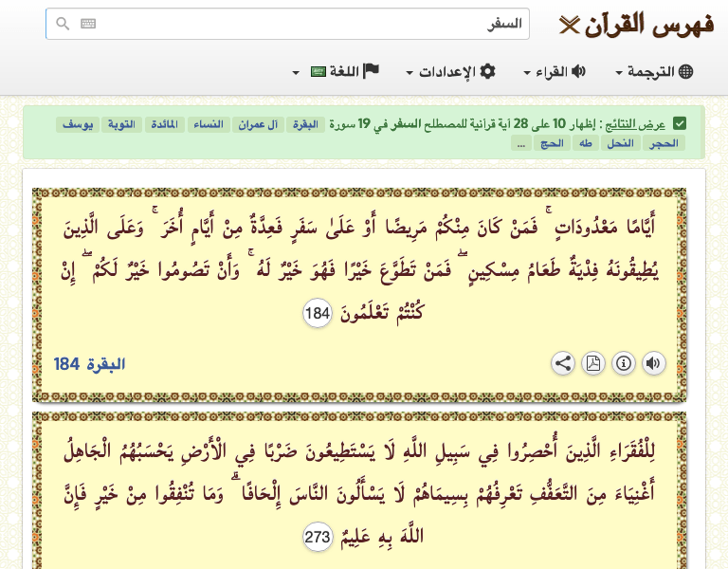Open the البقرة 184 verse link
Image resolution: width=728 pixels, height=569 pixels.
(89, 364)
